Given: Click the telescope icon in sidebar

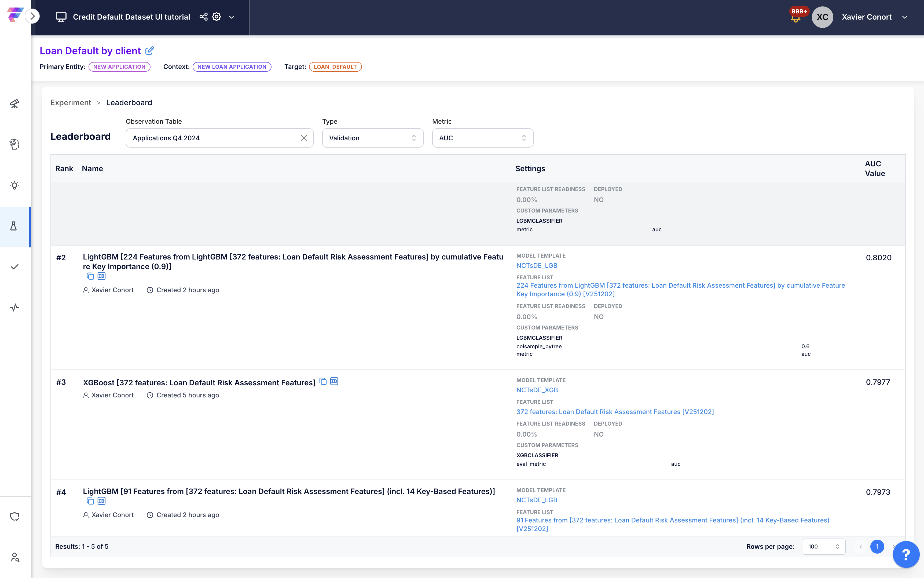Looking at the screenshot, I should coord(14,104).
